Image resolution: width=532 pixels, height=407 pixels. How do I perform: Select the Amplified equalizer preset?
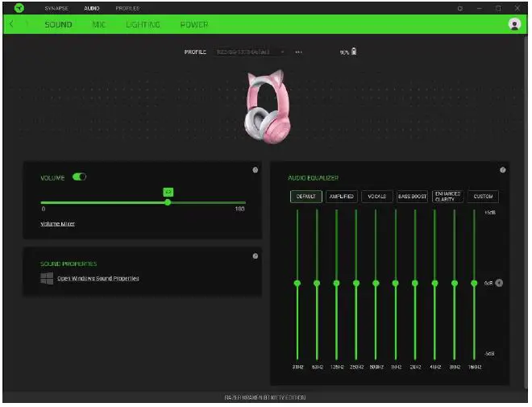coord(342,197)
